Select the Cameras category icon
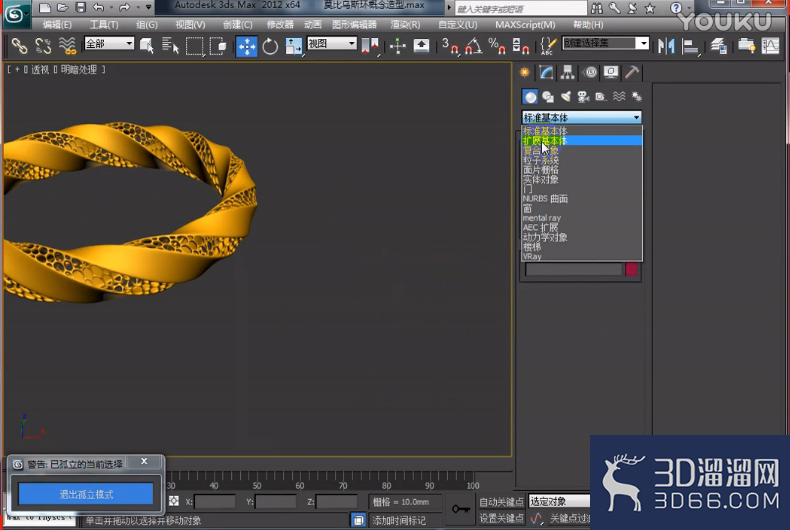This screenshot has width=790, height=530. (583, 97)
